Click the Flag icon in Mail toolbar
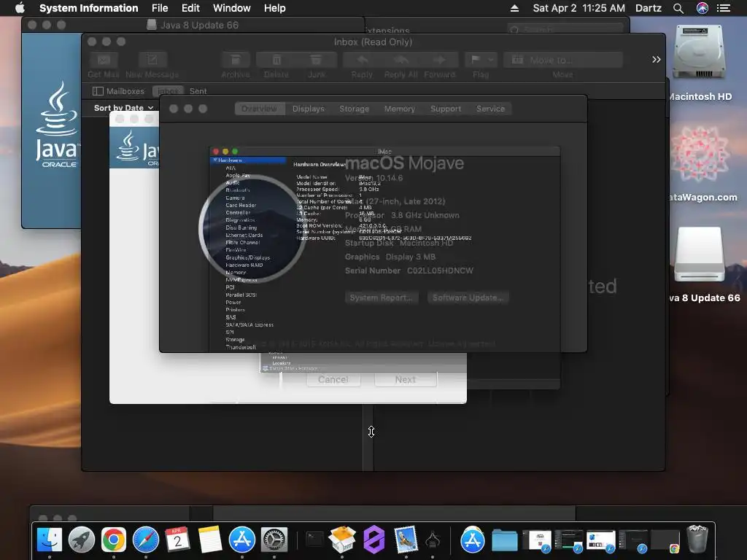This screenshot has width=747, height=560. click(x=475, y=60)
